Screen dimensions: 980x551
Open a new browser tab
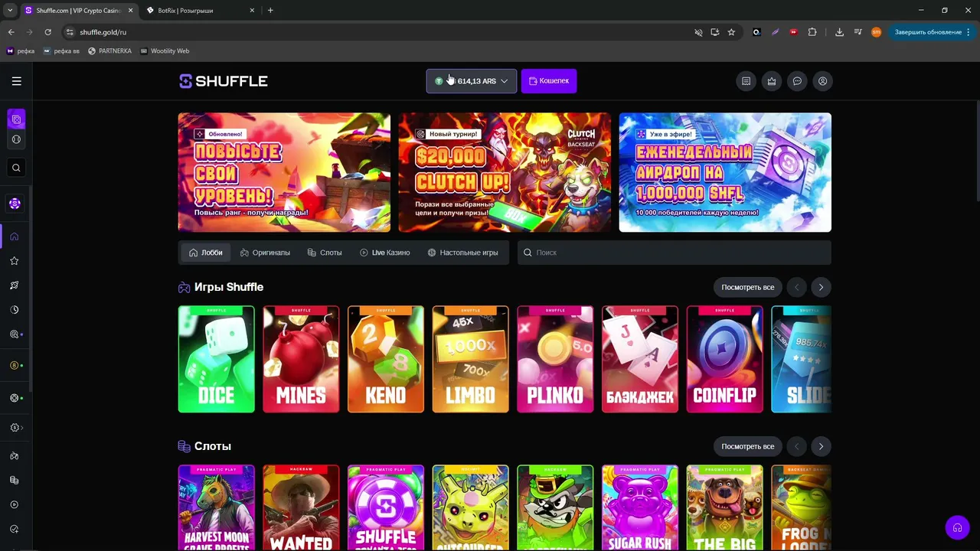pos(270,10)
